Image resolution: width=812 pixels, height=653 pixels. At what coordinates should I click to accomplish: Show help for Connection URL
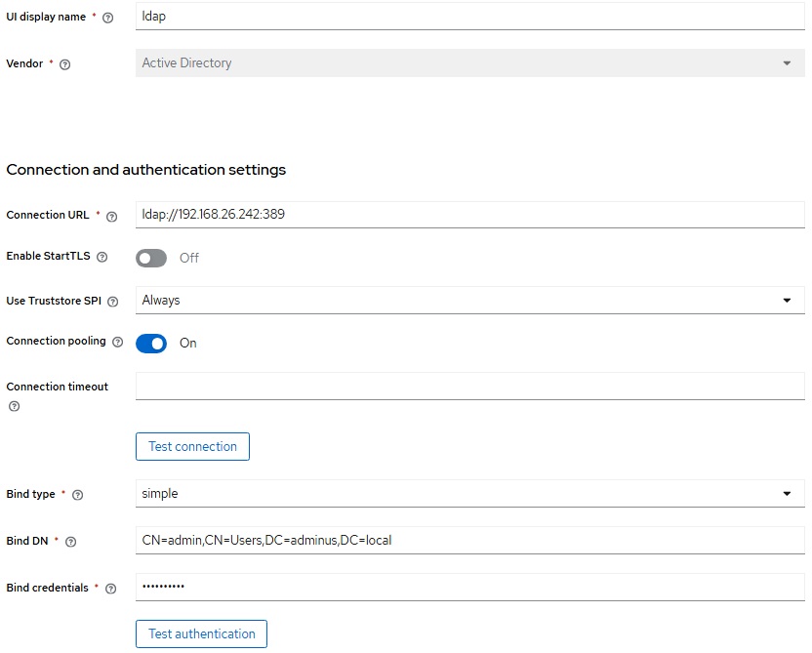[112, 217]
